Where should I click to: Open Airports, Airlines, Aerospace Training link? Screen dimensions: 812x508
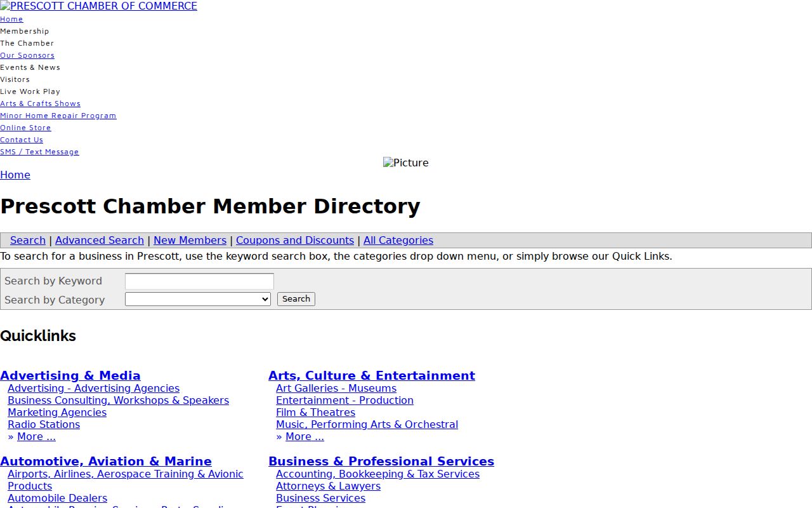coord(126,480)
